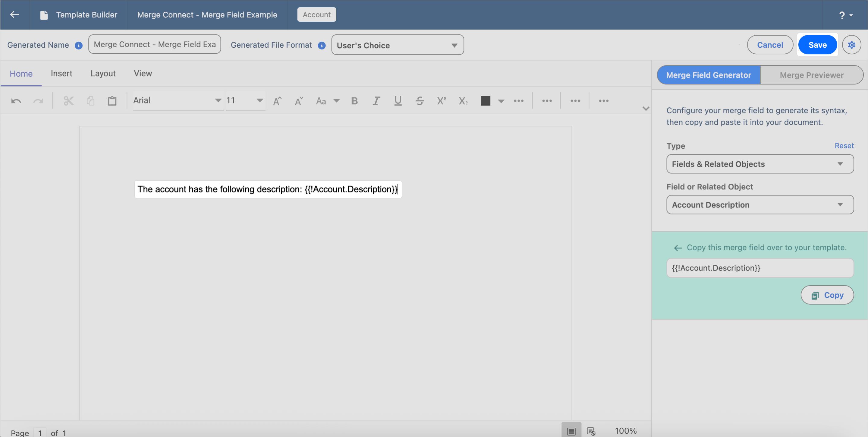Click the Template Builder document icon

(x=44, y=15)
